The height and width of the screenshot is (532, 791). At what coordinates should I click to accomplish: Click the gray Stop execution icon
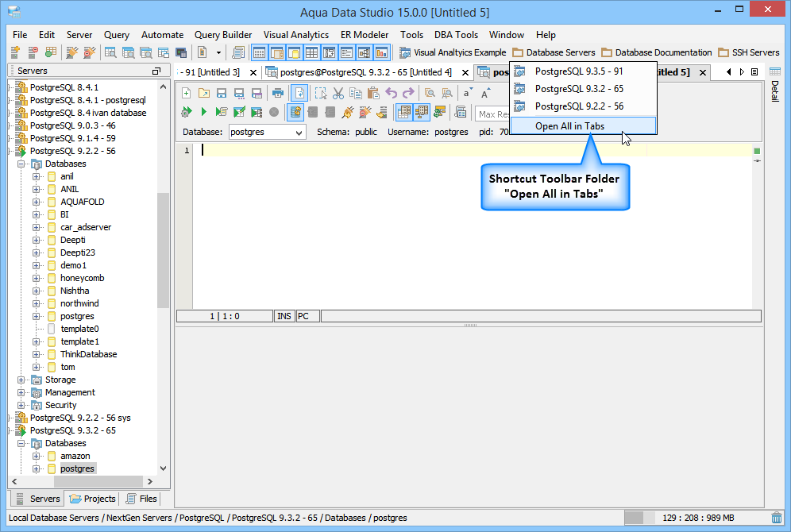pyautogui.click(x=274, y=112)
